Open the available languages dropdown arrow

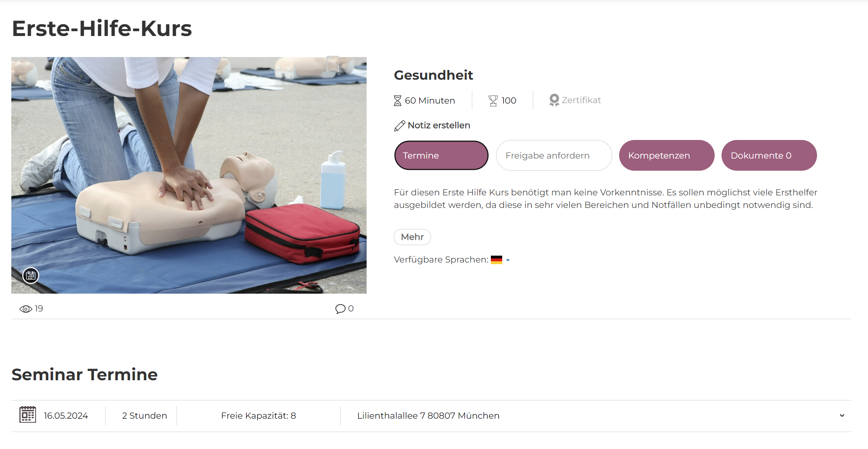(x=508, y=260)
